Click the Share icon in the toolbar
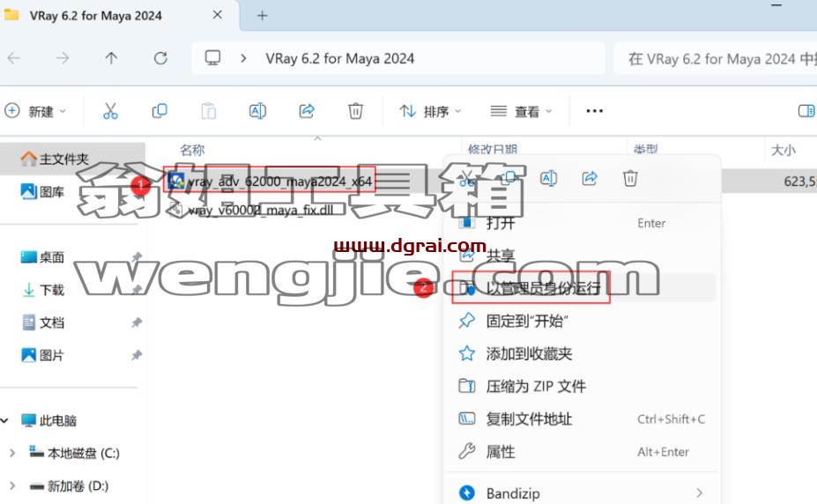The width and height of the screenshot is (817, 504). click(307, 111)
